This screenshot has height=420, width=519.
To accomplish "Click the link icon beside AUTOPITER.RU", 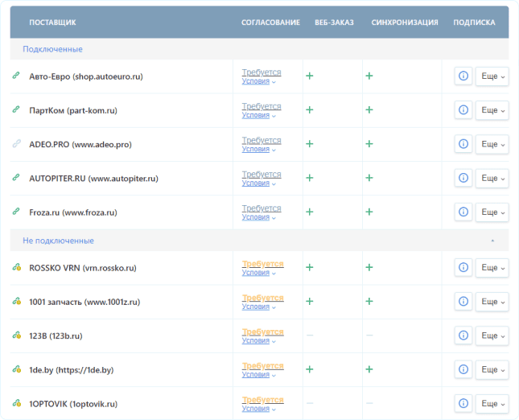I will point(16,177).
